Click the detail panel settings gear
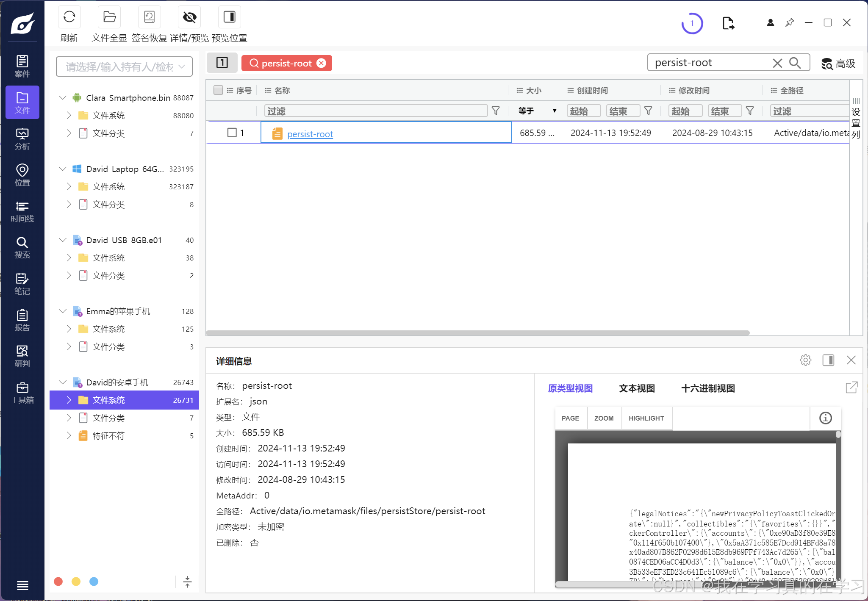Image resolution: width=868 pixels, height=601 pixels. click(805, 360)
